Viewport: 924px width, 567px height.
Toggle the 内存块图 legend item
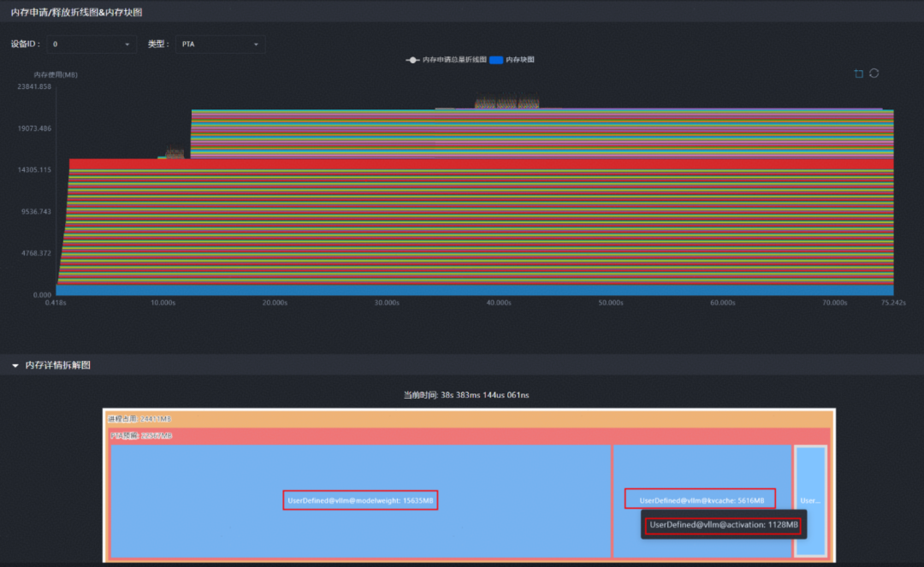512,60
